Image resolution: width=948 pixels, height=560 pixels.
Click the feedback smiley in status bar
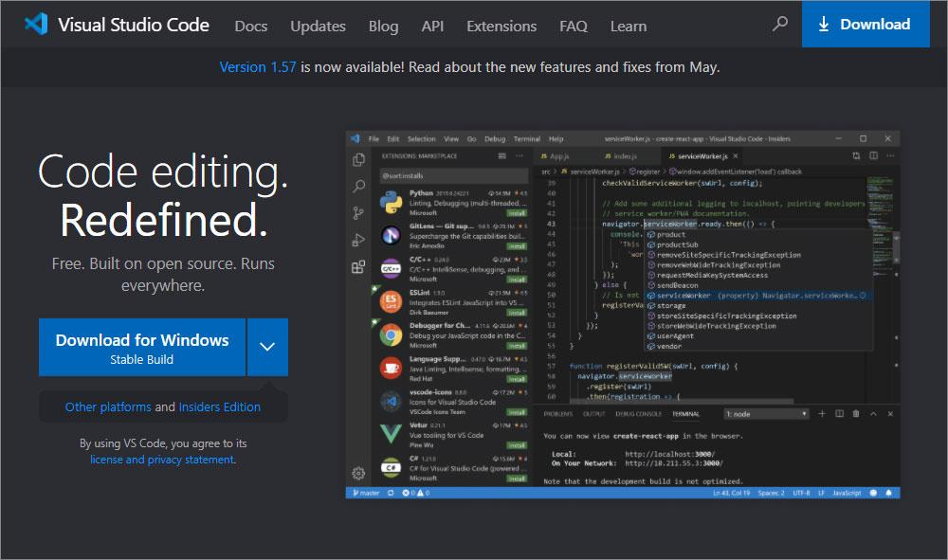pos(873,493)
